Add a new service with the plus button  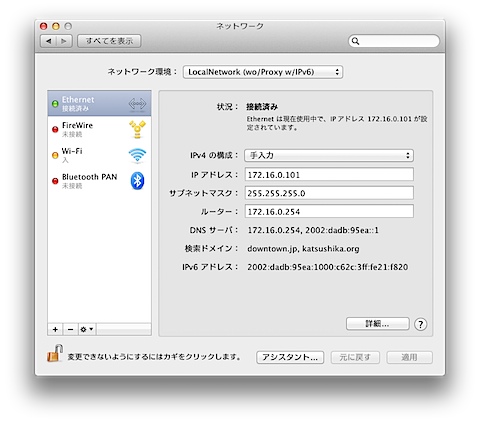[x=55, y=329]
